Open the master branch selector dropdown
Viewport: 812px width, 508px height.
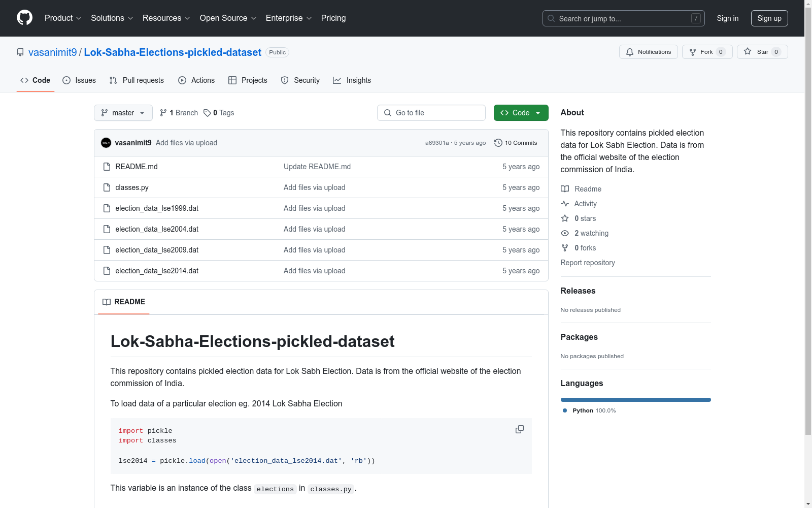point(123,113)
